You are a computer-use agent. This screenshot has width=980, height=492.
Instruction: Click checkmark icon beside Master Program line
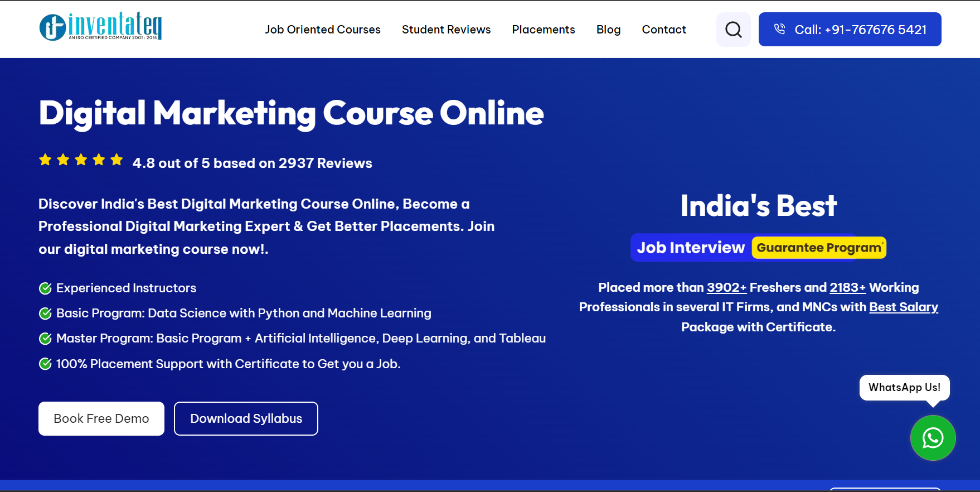pos(45,339)
